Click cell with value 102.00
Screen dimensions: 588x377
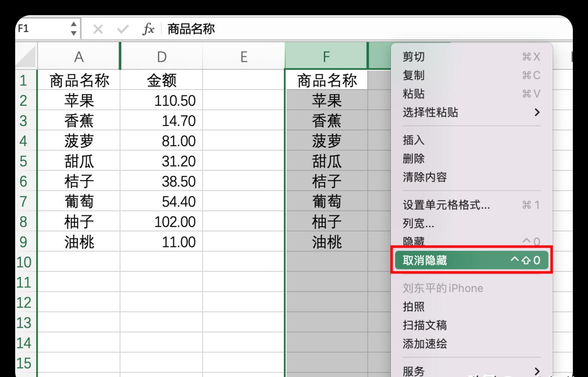pyautogui.click(x=161, y=222)
